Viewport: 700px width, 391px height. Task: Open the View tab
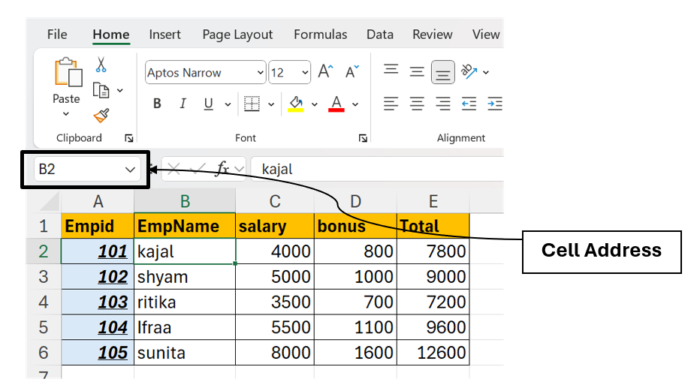486,34
